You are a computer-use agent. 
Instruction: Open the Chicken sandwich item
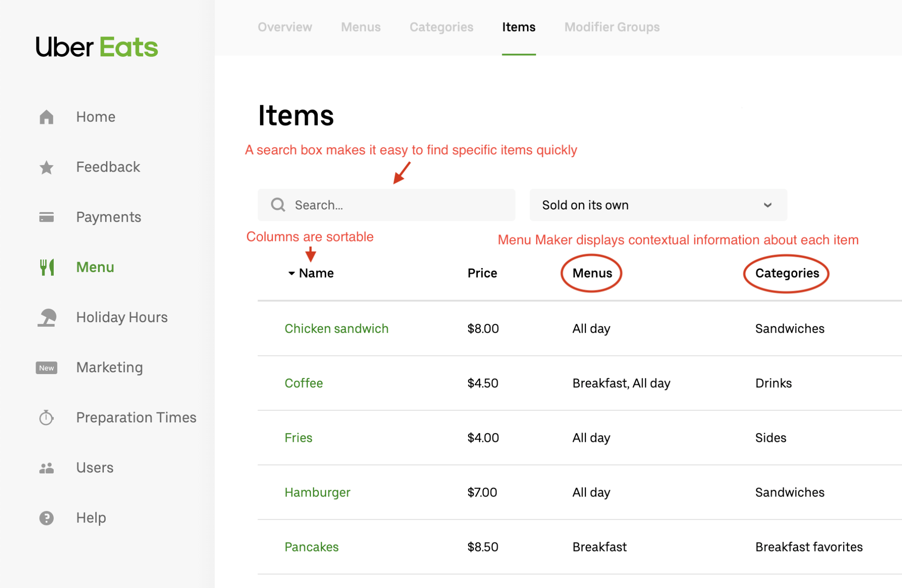click(336, 329)
